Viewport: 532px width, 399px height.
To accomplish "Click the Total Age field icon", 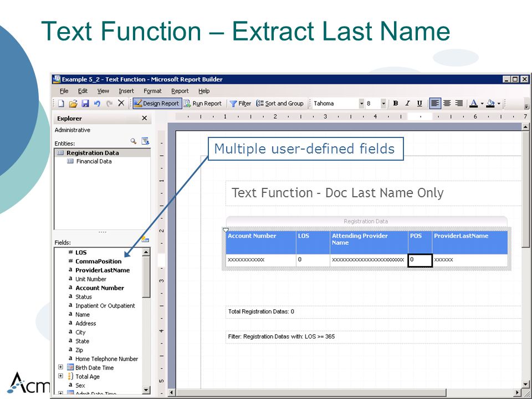I will pos(70,376).
